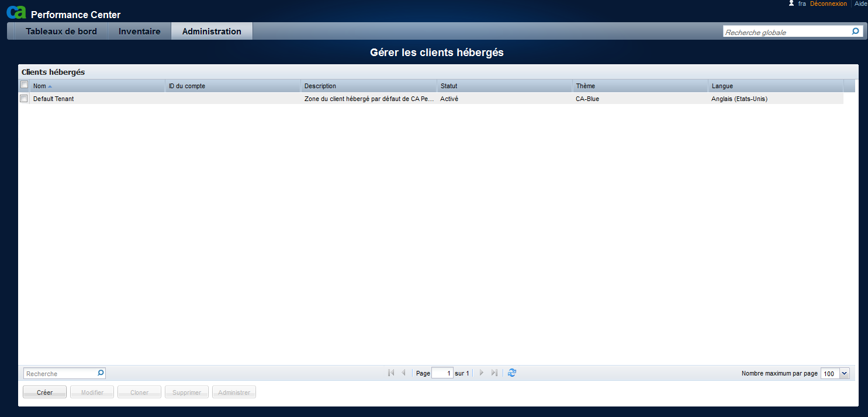This screenshot has height=417, width=868.
Task: Click the Administrer button
Action: pos(234,392)
